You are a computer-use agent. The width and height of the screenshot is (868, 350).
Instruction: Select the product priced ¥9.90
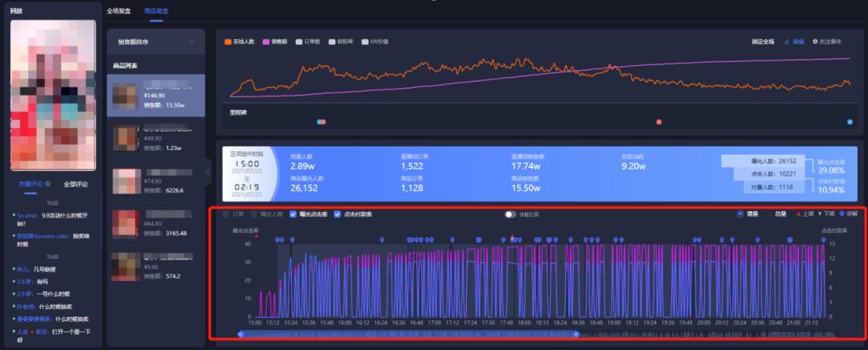coord(156,266)
